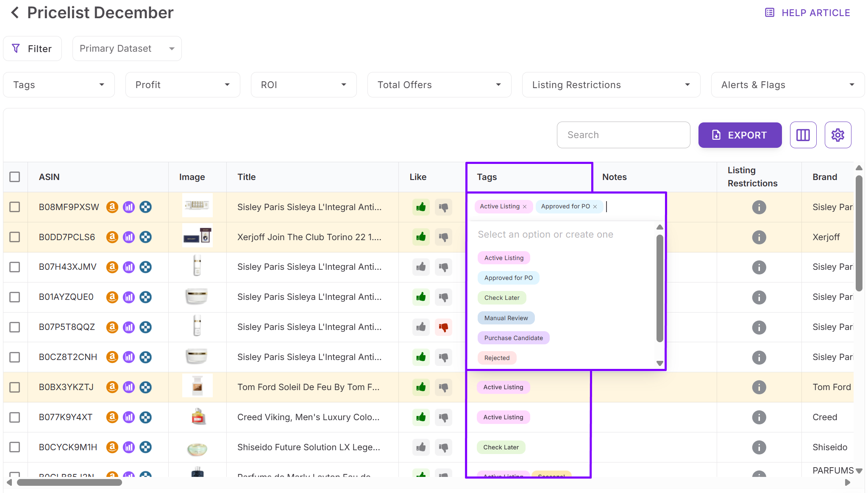868x493 pixels.
Task: Thumbs up the B07H43XJMV product
Action: 421,267
